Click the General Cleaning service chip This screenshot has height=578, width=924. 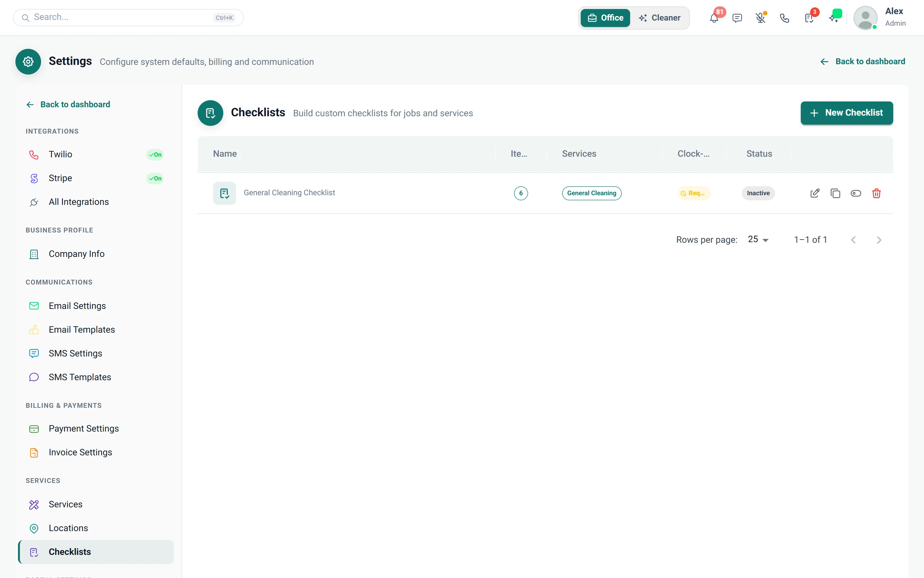click(591, 193)
